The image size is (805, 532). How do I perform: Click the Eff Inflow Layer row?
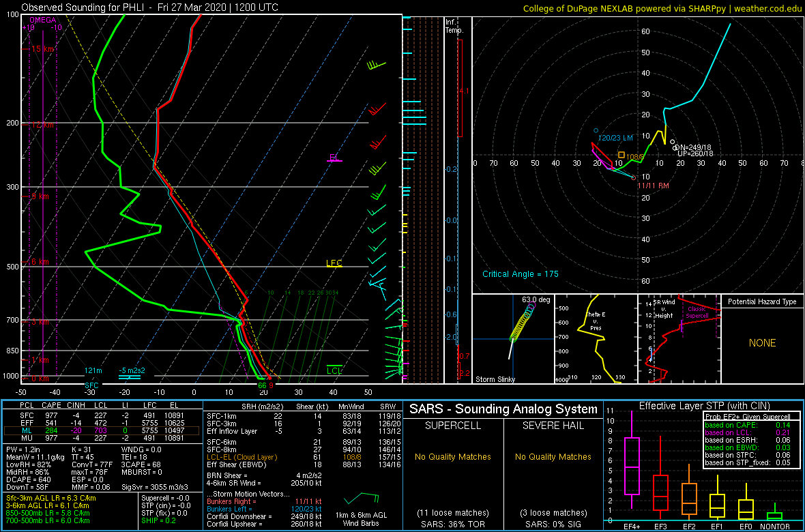point(303,430)
